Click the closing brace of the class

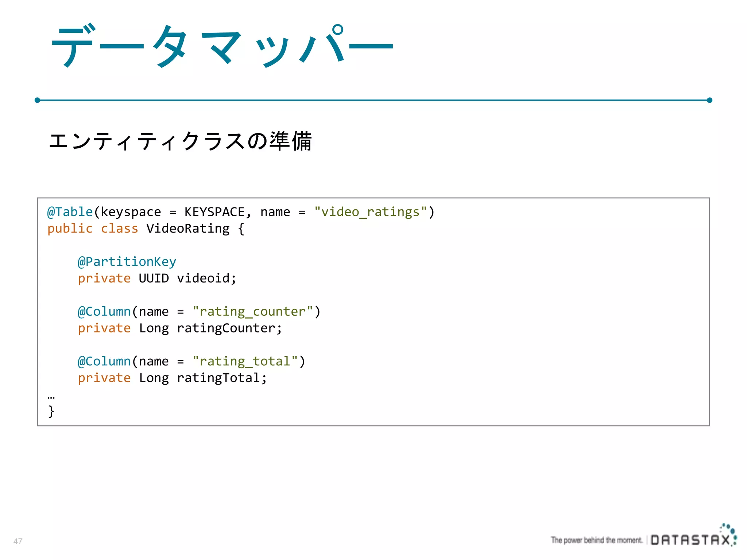(51, 411)
